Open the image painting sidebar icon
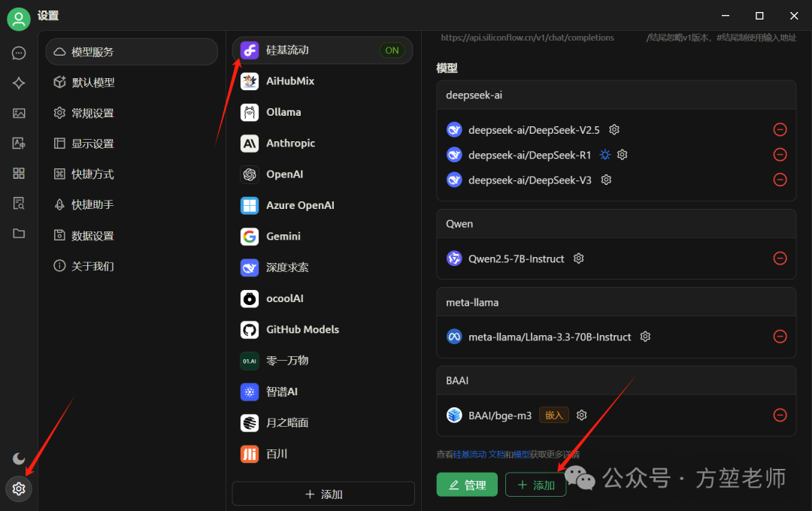 (x=19, y=113)
